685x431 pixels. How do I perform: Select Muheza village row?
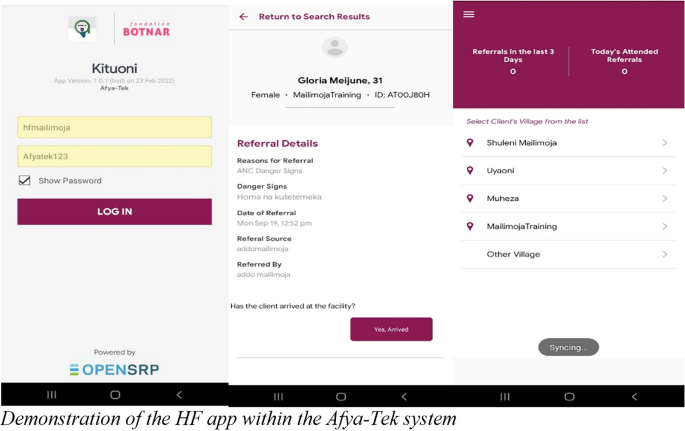pos(568,199)
